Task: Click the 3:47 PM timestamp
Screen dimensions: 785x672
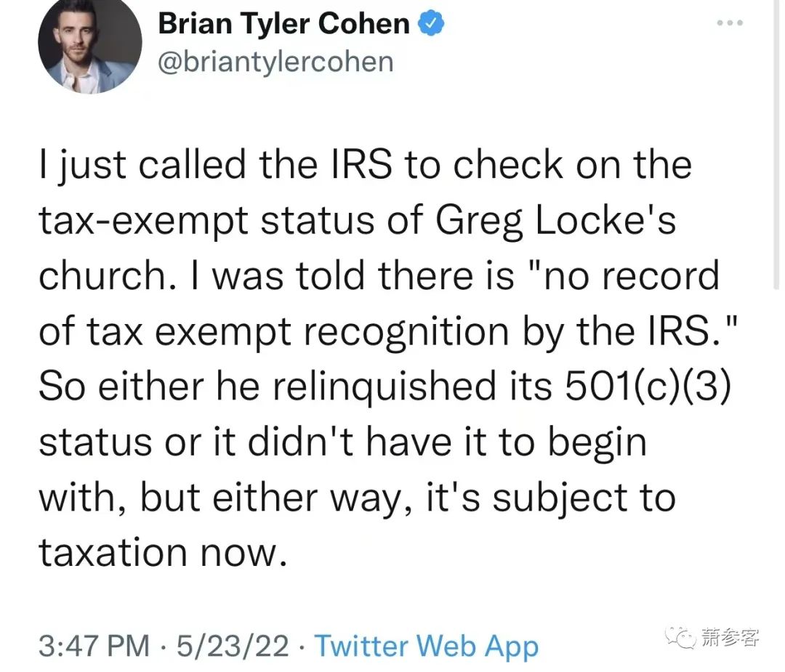Action: [94, 645]
